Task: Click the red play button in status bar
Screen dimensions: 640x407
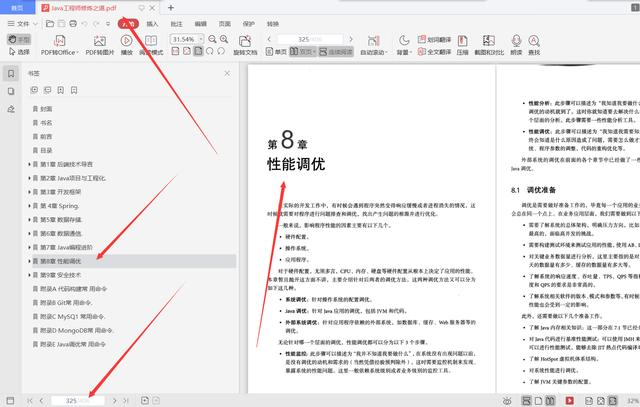Action: pyautogui.click(x=569, y=401)
